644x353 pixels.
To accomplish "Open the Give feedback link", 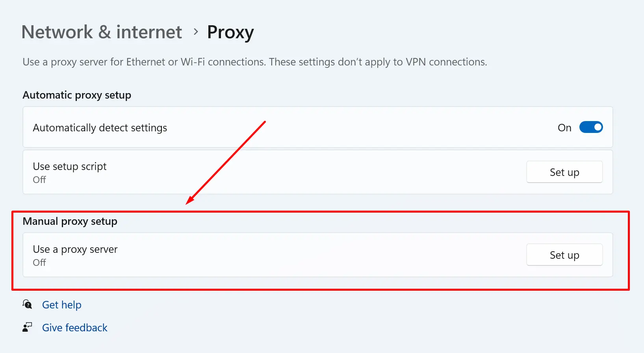I will [x=75, y=328].
